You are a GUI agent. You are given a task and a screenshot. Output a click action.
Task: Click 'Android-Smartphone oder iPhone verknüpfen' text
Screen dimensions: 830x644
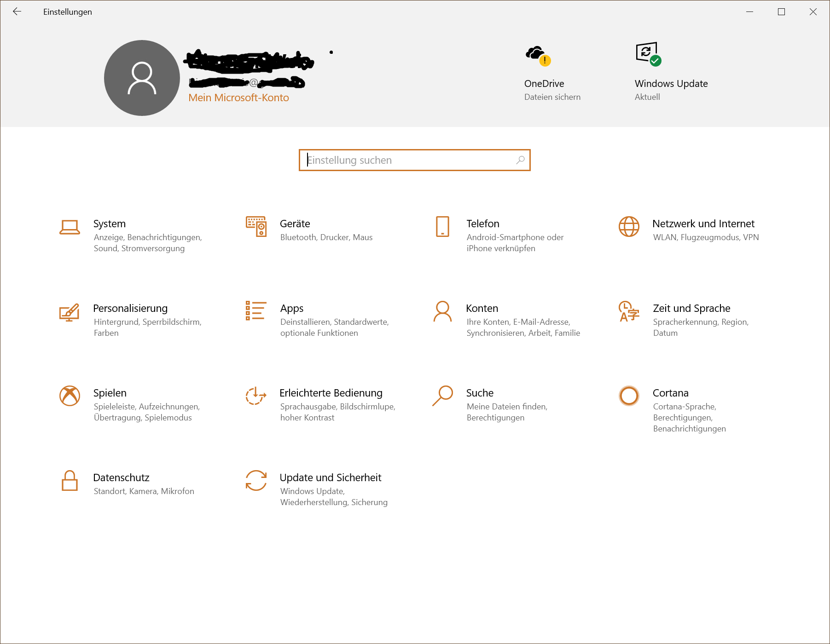point(515,243)
